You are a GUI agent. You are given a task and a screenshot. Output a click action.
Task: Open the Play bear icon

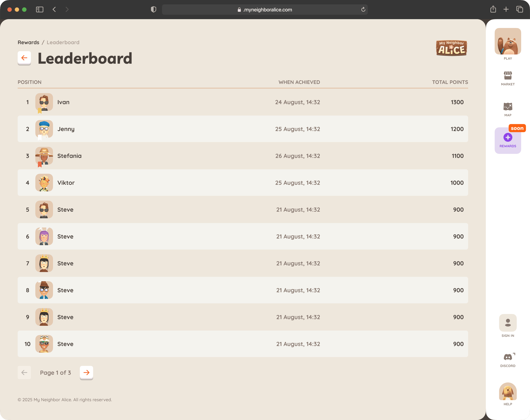[x=508, y=41]
